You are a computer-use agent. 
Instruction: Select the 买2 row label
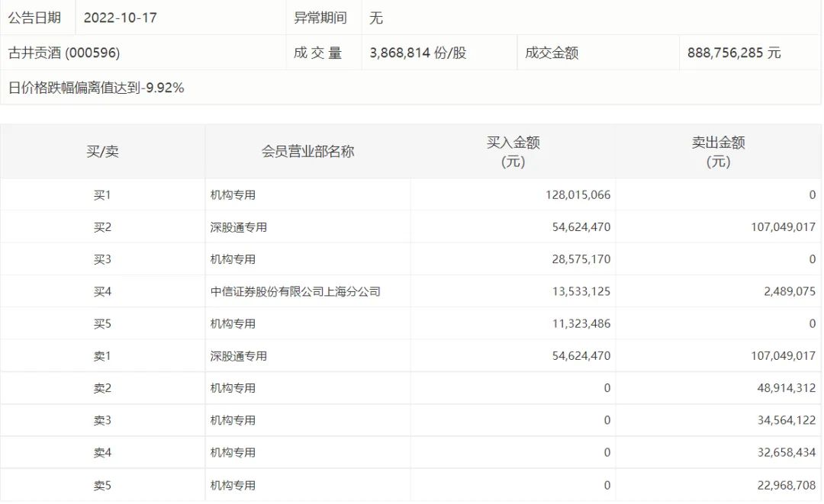click(x=102, y=227)
